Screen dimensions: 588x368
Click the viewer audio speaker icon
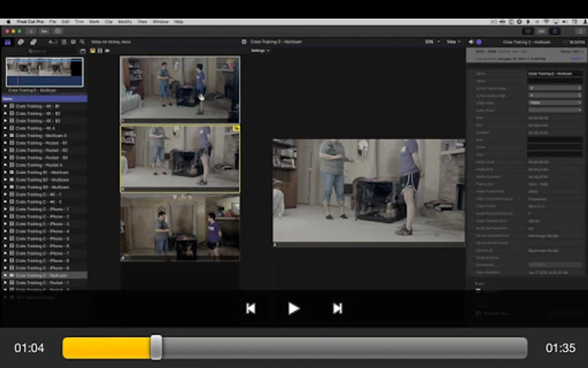tap(471, 42)
